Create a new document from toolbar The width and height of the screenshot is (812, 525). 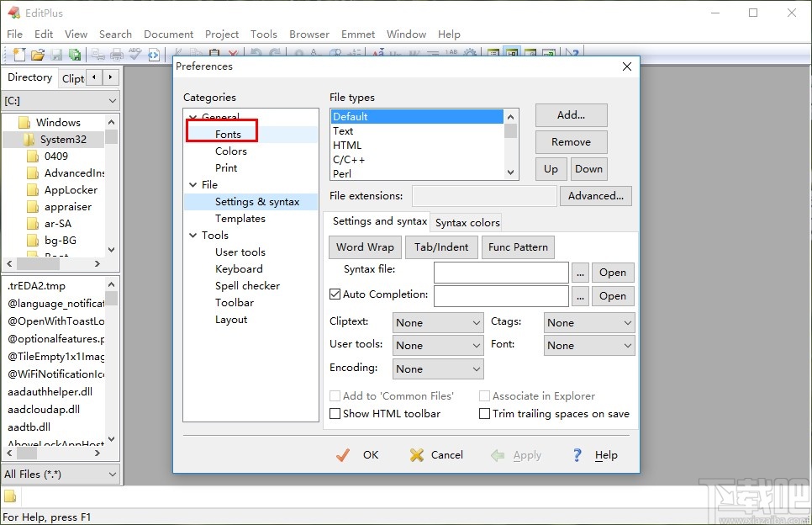click(19, 54)
